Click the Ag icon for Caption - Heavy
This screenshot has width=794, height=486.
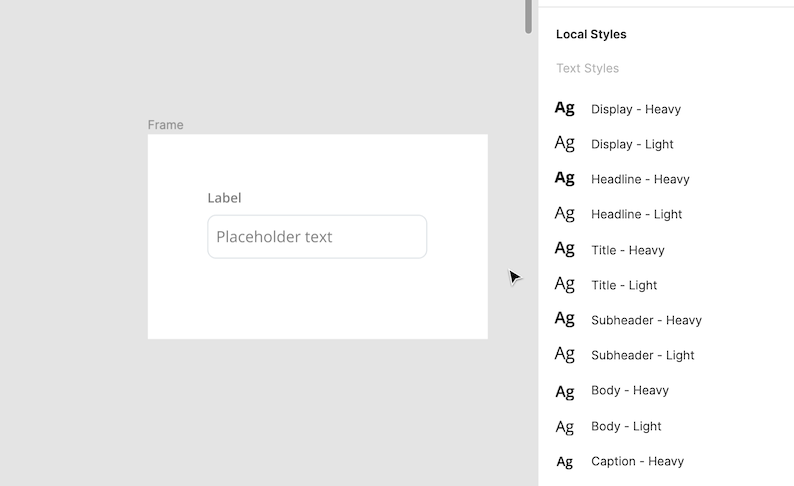point(565,462)
